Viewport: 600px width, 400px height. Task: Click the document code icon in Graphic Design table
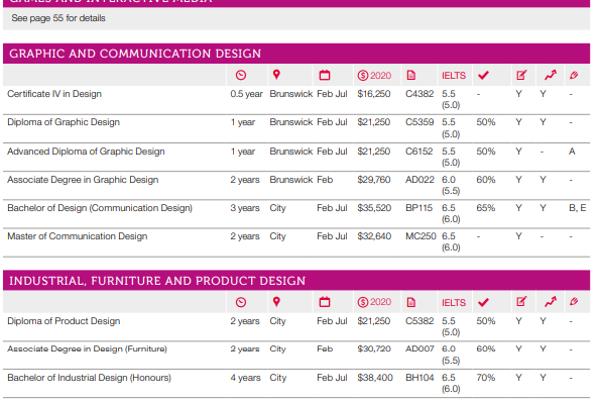click(411, 75)
